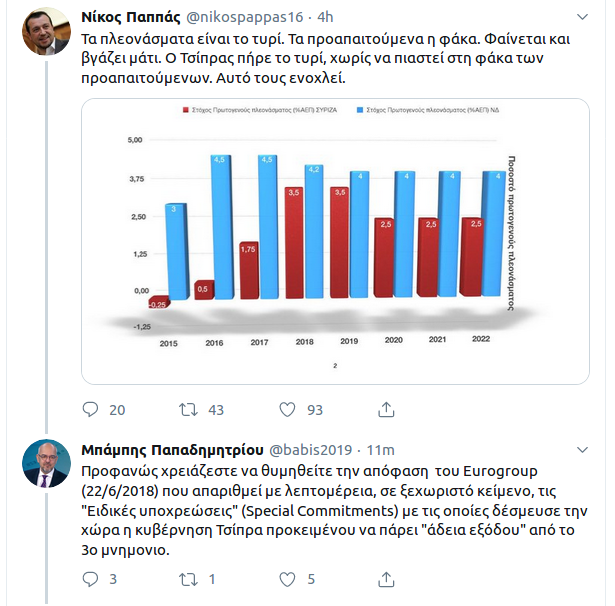Open Νίκος Παππάς profile name
The height and width of the screenshot is (606, 615).
point(131,17)
